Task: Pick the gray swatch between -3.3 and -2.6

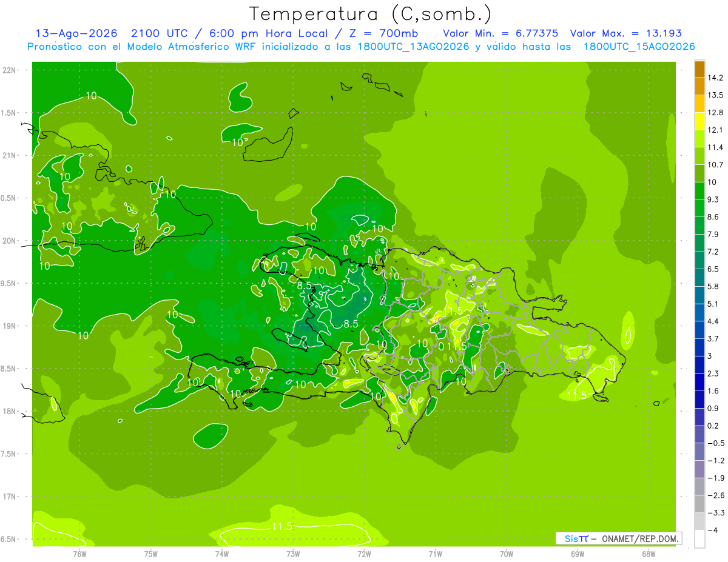Action: click(x=699, y=504)
